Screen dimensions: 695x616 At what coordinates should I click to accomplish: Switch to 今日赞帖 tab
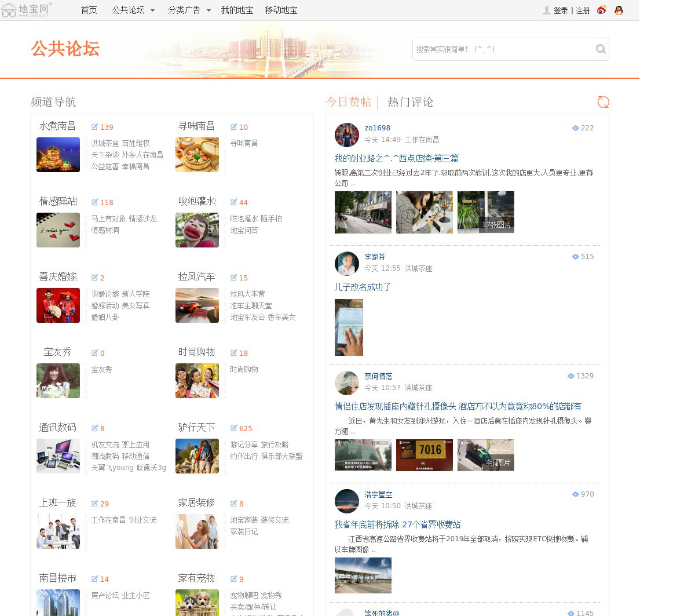349,102
